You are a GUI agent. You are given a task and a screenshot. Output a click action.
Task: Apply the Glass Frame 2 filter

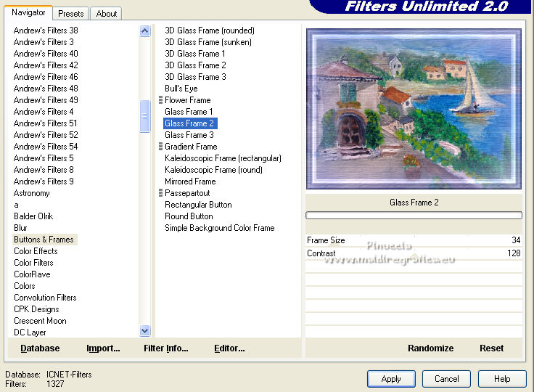tap(391, 379)
